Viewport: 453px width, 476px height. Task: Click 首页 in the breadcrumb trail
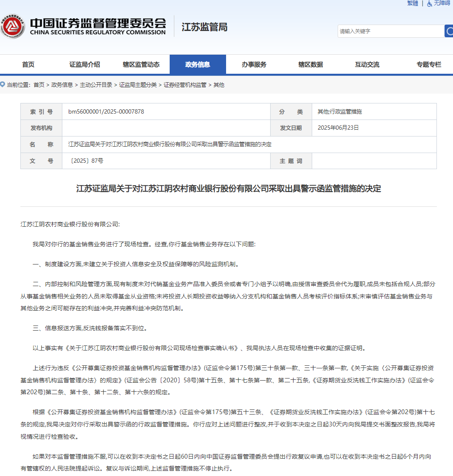(x=39, y=85)
